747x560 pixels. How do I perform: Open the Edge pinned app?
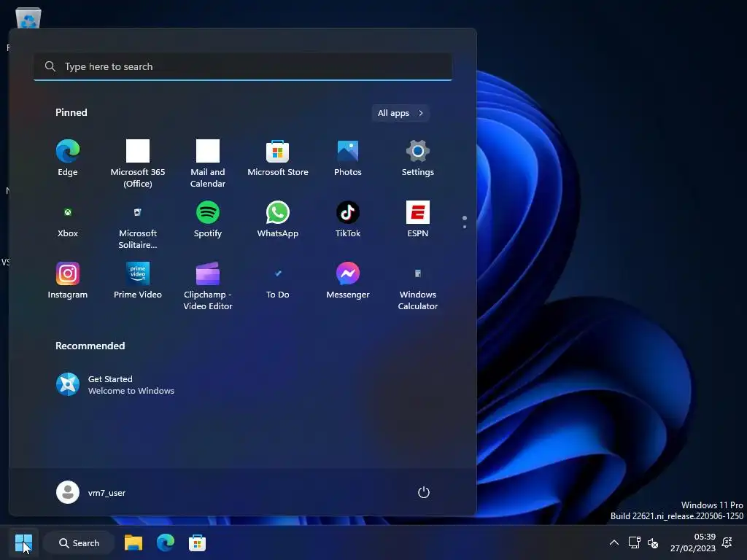(68, 158)
